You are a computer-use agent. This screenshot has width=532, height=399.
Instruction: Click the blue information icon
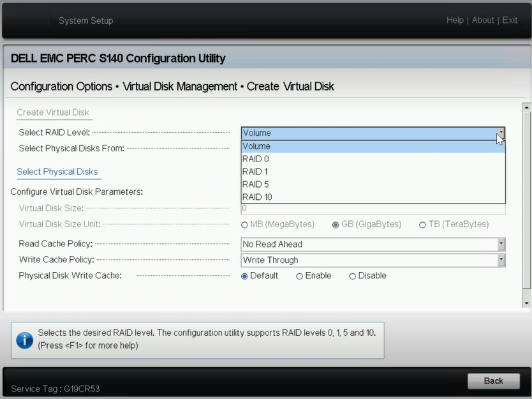[x=24, y=340]
